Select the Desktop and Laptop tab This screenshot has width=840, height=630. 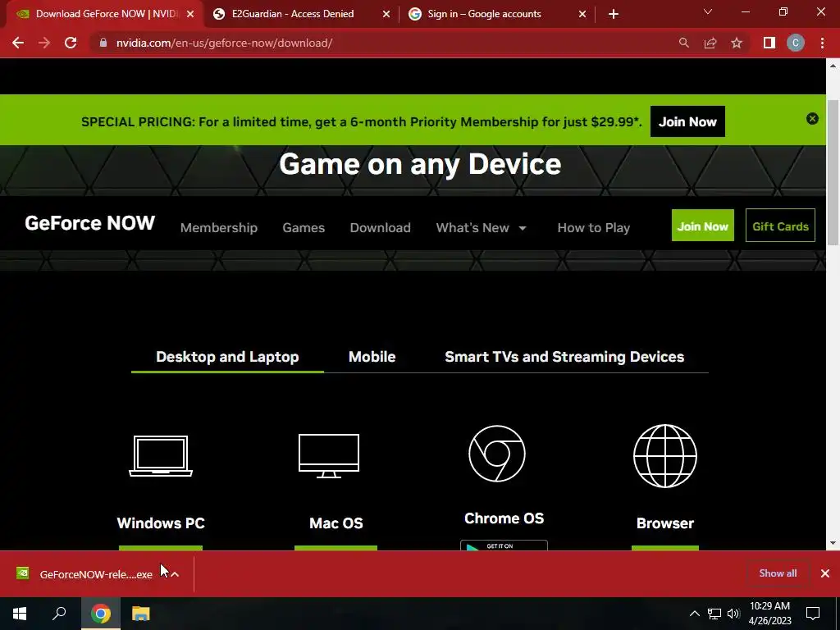(x=227, y=357)
